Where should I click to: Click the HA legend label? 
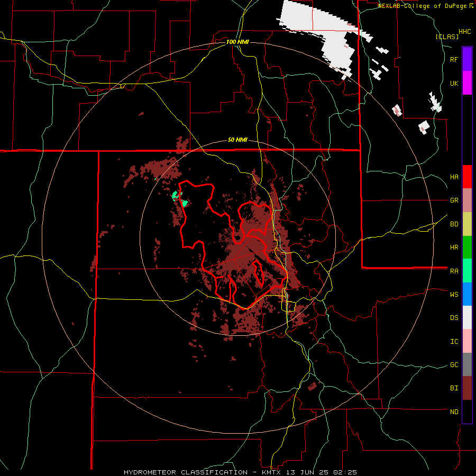(454, 177)
